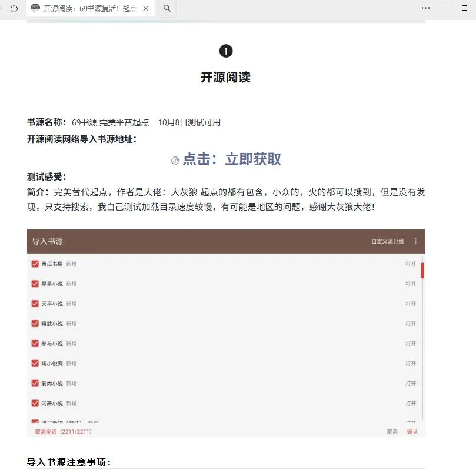Click the browser refresh icon
The image size is (476, 470).
[14, 9]
